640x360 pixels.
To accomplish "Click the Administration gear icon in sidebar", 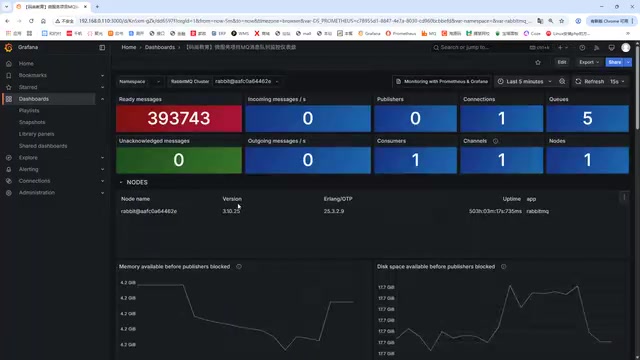I will coord(9,193).
